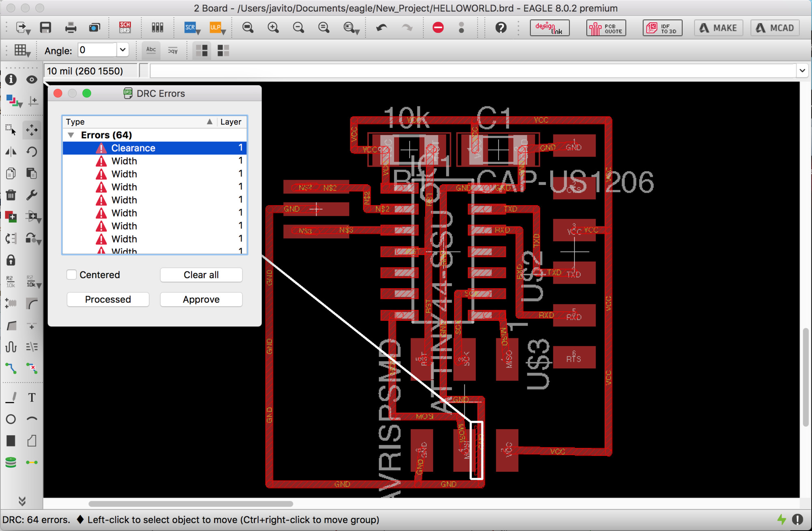Sort by the Layer column header
The image size is (812, 531).
point(231,122)
